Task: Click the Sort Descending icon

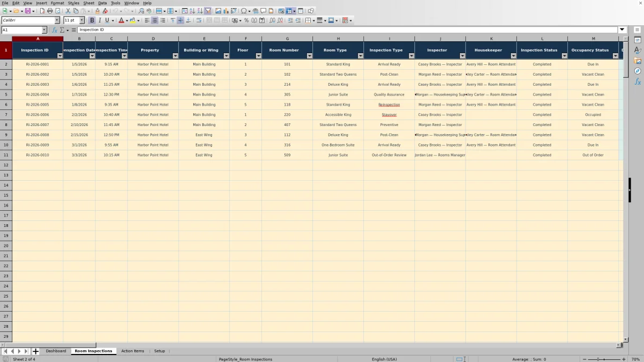Action: coord(200,11)
